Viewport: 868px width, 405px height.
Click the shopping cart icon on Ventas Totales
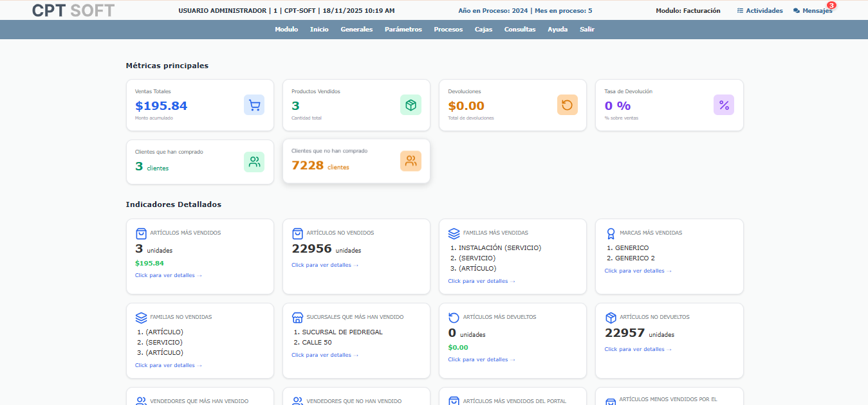(254, 105)
